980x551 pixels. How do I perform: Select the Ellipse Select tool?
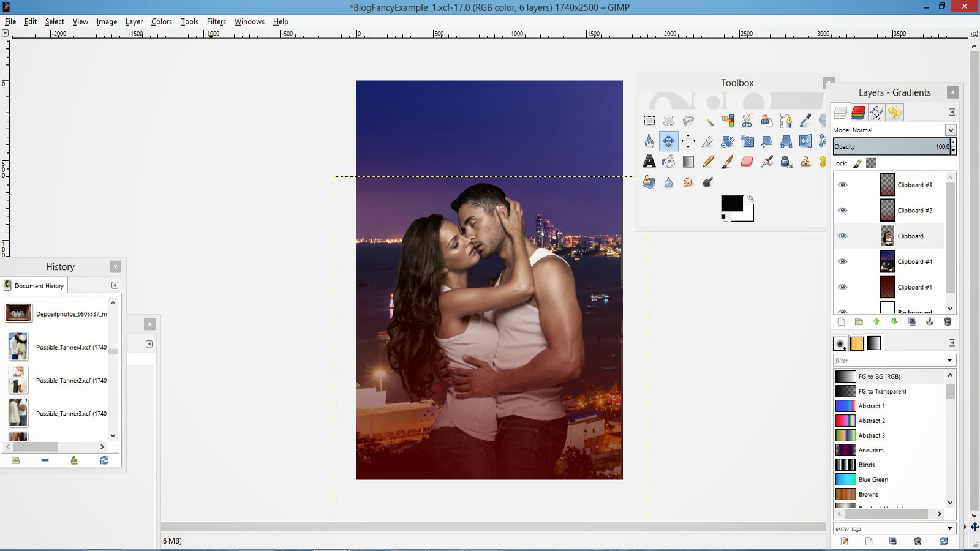[669, 121]
